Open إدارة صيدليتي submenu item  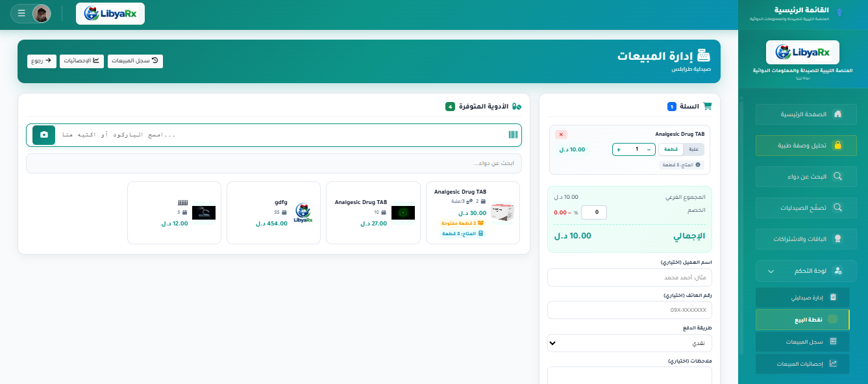[x=802, y=298]
